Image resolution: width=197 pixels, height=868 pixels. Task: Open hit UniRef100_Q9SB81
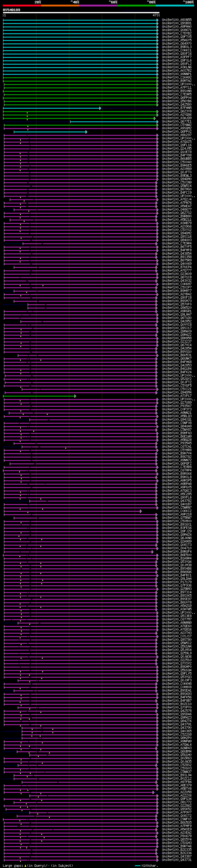click(x=177, y=23)
